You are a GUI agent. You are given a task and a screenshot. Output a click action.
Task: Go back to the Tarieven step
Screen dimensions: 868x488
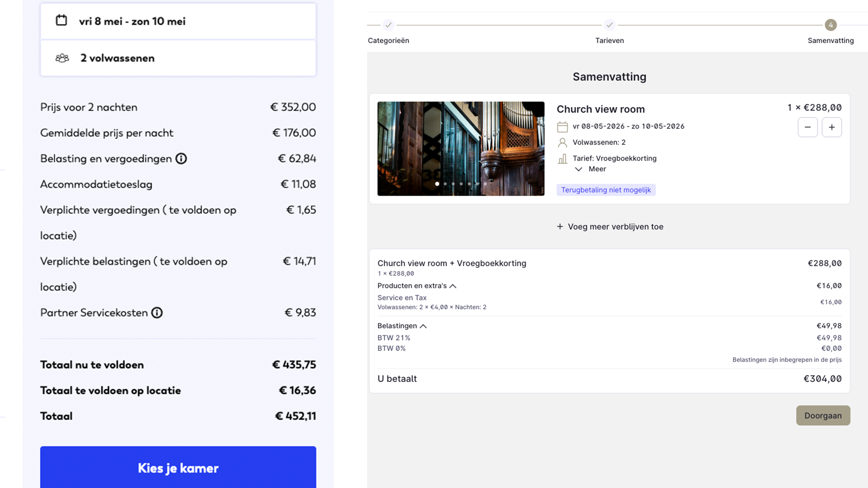pyautogui.click(x=609, y=25)
